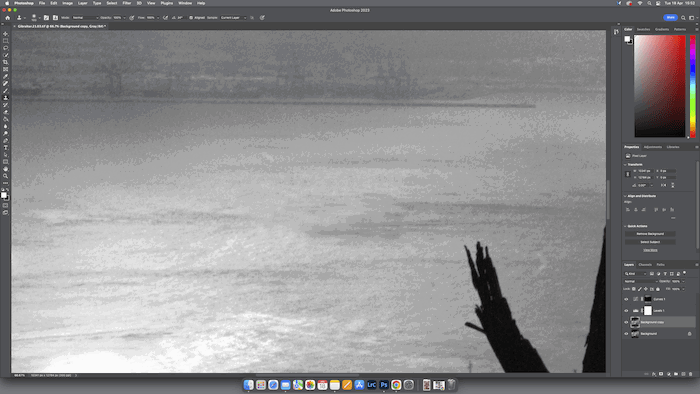Toggle visibility of Background layer
The height and width of the screenshot is (394, 700).
coord(626,334)
